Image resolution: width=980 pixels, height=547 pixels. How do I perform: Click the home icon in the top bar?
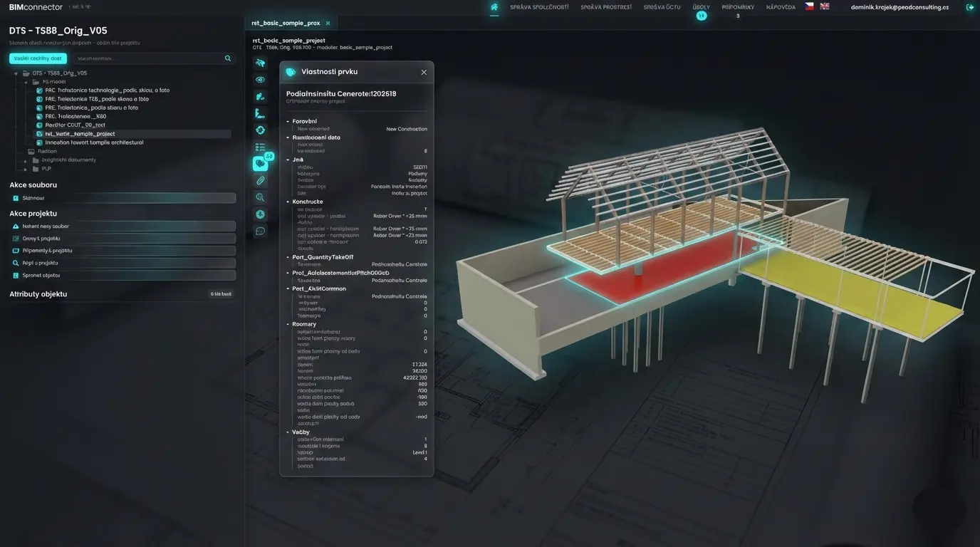click(494, 6)
